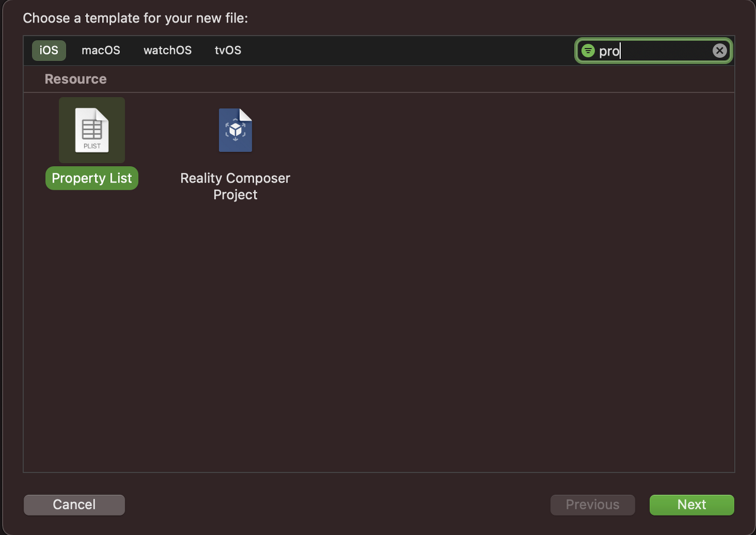Select the highlighted Property List label
The image size is (756, 535).
click(92, 179)
